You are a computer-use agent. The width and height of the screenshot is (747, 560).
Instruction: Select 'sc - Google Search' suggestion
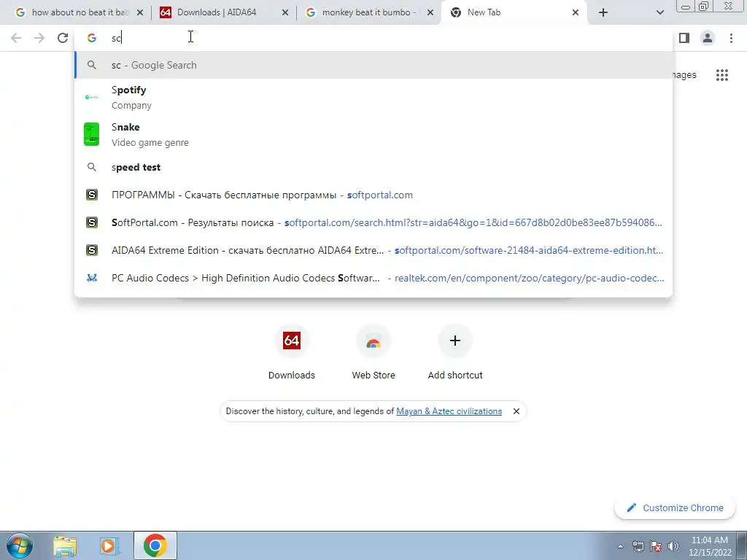(373, 65)
